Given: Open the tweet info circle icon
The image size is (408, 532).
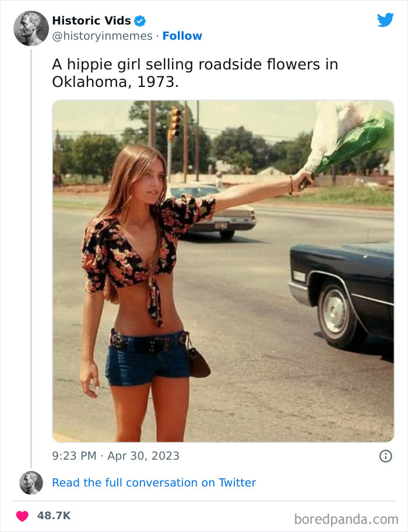Looking at the screenshot, I should [385, 456].
